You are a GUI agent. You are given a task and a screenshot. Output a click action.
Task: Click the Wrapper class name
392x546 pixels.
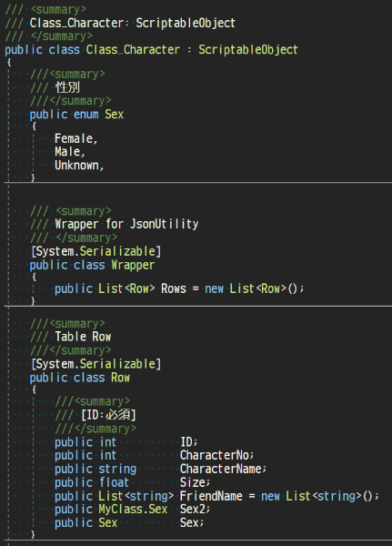click(x=133, y=266)
